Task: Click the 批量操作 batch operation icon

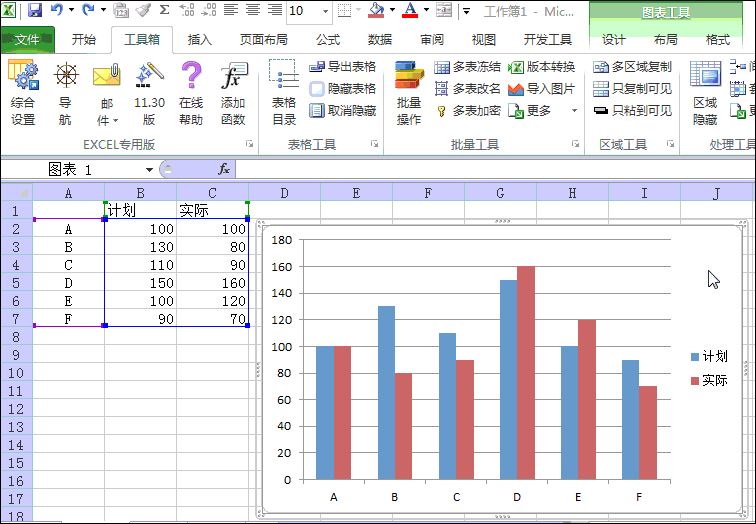Action: click(408, 92)
